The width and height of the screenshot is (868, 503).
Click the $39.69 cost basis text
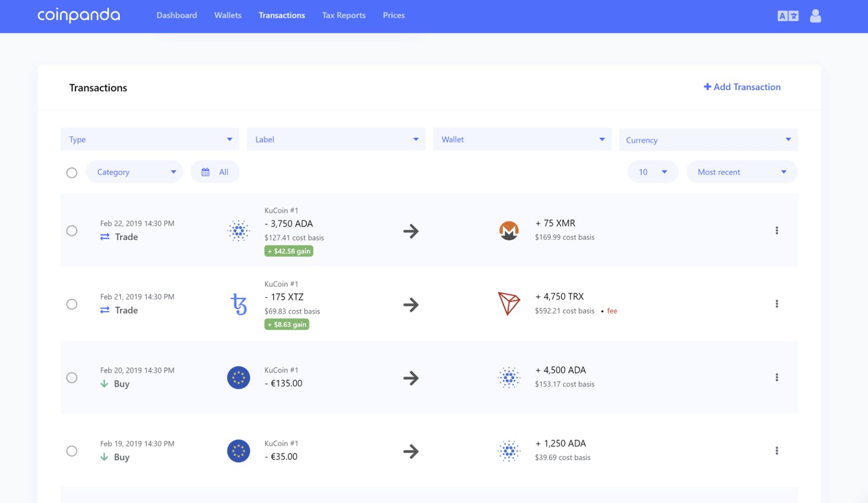[x=563, y=458]
